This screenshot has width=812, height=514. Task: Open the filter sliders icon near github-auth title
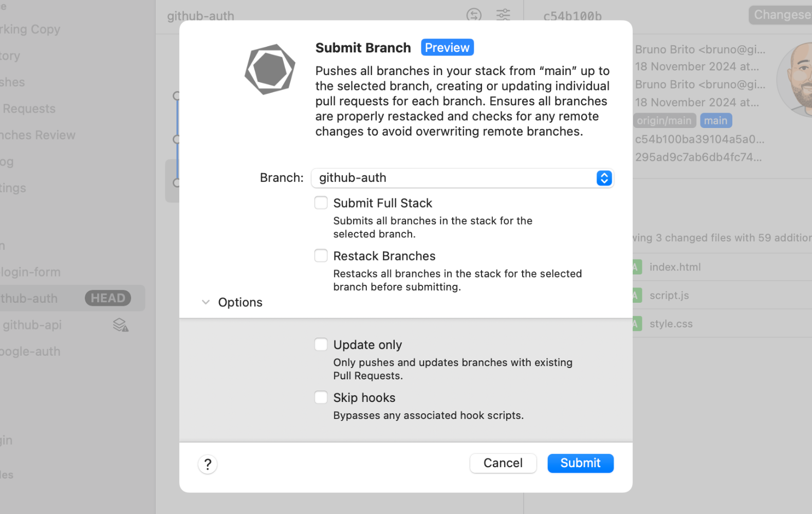[503, 15]
